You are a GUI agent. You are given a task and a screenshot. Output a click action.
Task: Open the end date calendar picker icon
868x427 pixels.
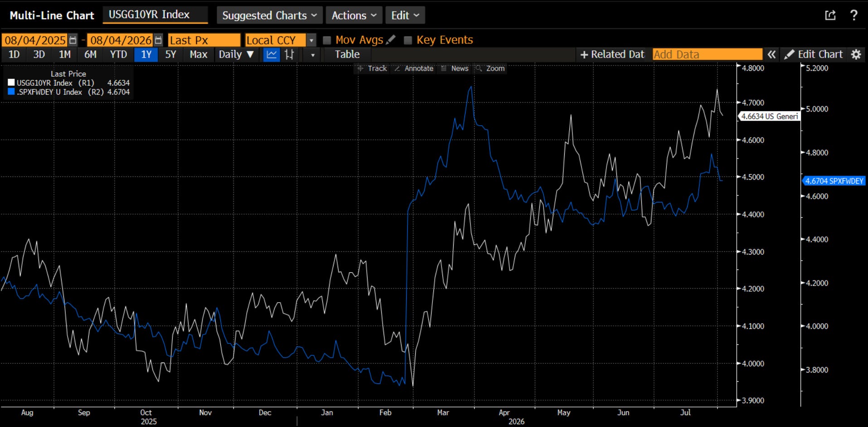[158, 40]
